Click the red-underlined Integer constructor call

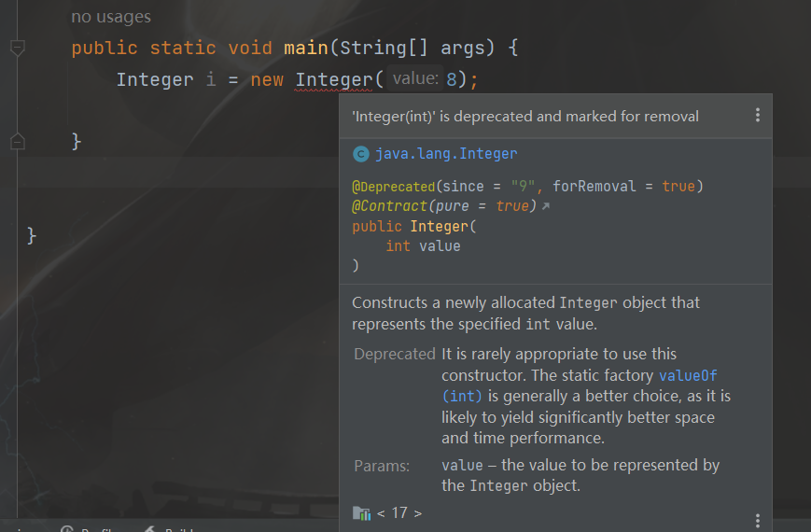(x=333, y=79)
